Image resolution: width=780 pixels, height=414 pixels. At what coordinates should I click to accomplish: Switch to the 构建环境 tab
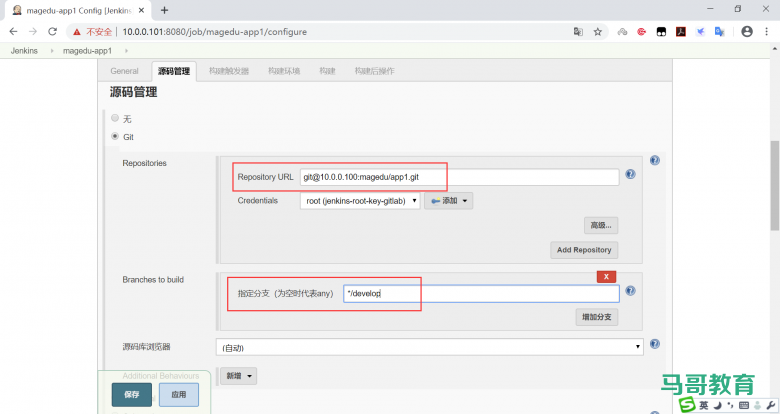click(284, 71)
